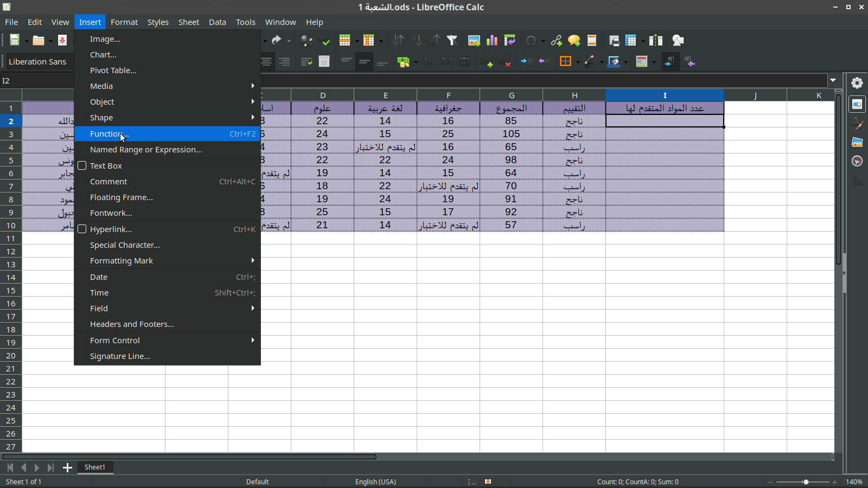Click the zoom slider handle in status bar
The width and height of the screenshot is (868, 488).
[x=806, y=482]
